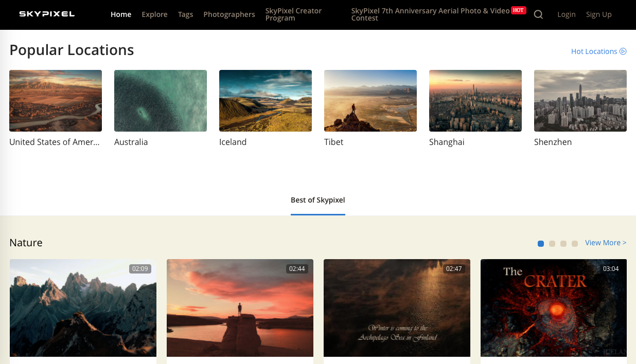Click the SKYPIXEL logo
636x364 pixels.
point(46,14)
